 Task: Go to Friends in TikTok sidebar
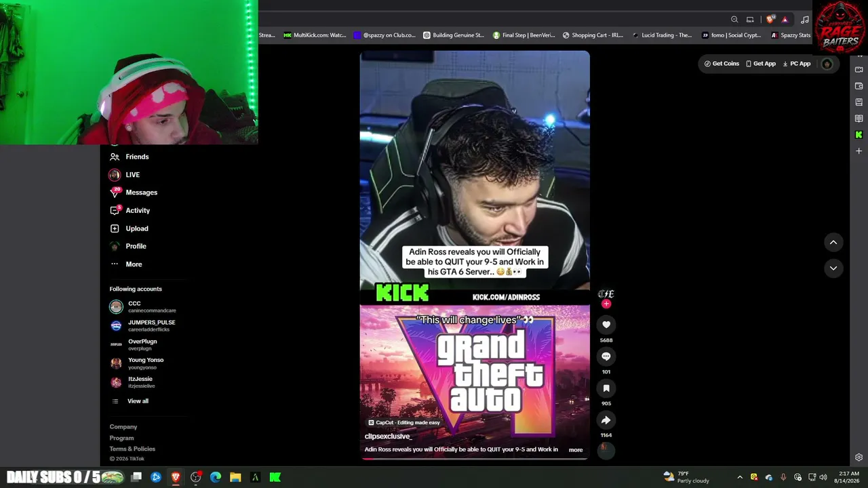130,157
